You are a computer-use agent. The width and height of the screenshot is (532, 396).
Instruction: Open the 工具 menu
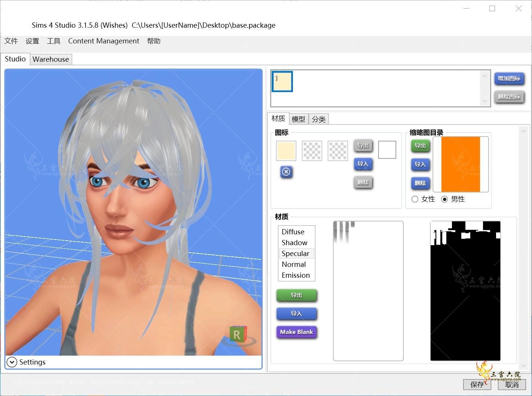click(53, 41)
